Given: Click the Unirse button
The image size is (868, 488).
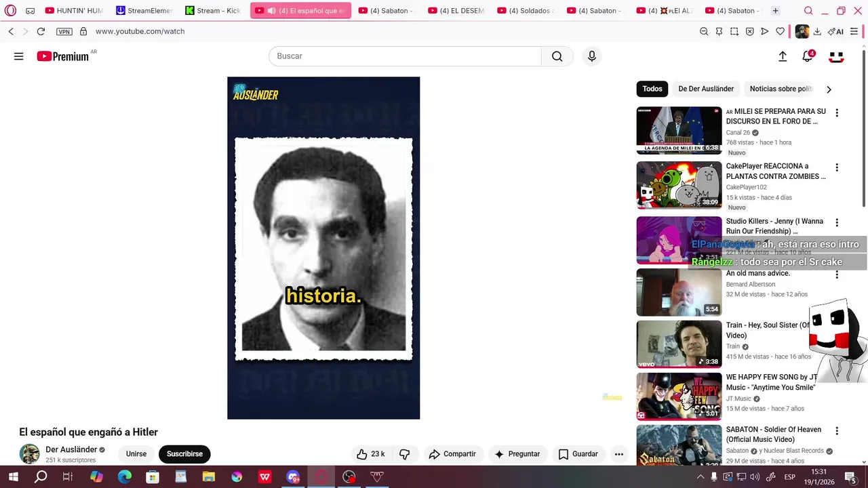Looking at the screenshot, I should tap(136, 454).
